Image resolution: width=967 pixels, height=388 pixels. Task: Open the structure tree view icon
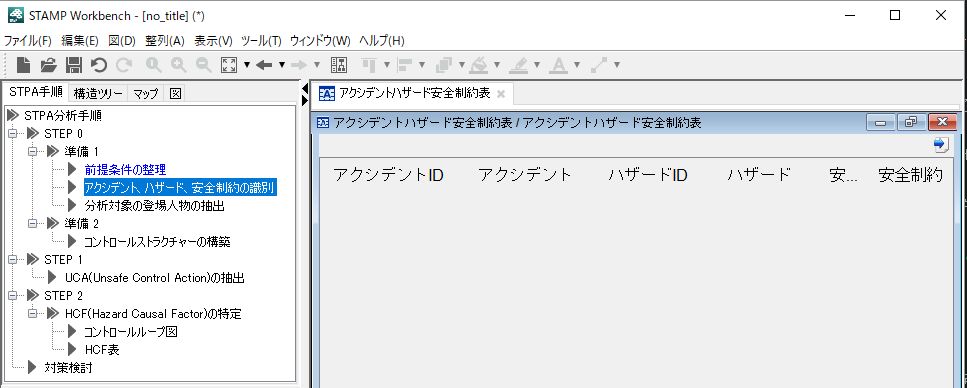pyautogui.click(x=339, y=65)
